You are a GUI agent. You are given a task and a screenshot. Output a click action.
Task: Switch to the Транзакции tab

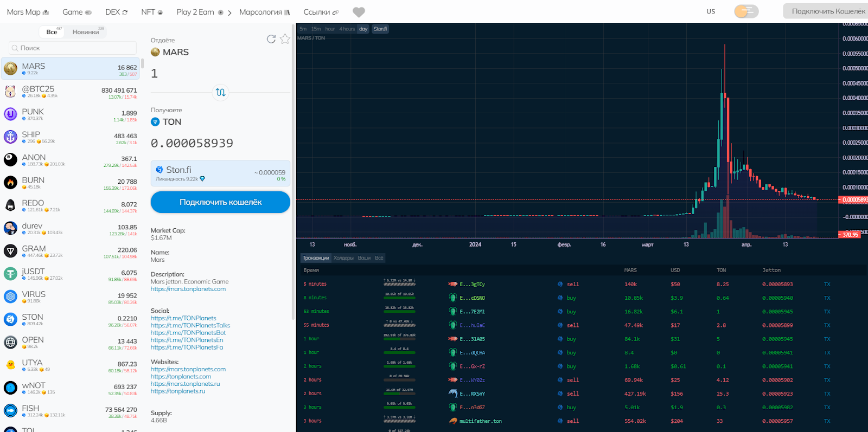316,258
